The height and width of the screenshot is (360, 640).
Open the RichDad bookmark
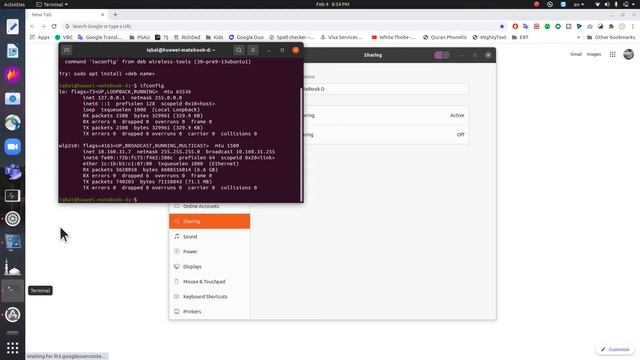point(187,37)
